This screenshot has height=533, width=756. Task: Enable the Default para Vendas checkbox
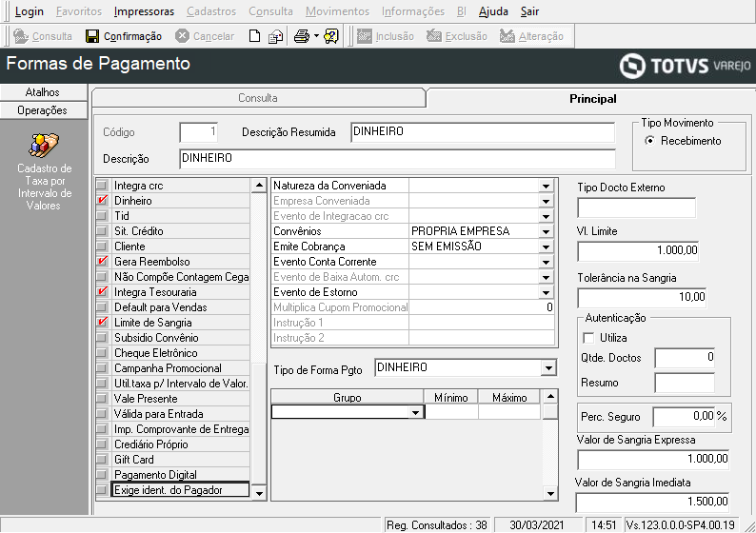click(102, 307)
